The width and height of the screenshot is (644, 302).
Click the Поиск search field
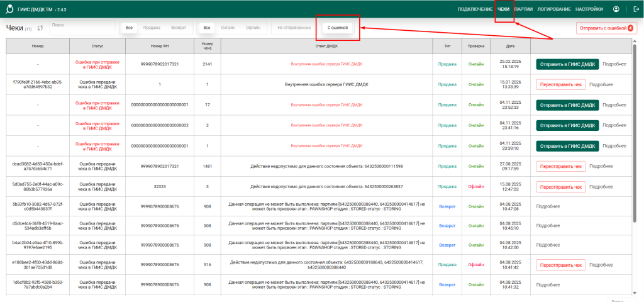point(82,29)
